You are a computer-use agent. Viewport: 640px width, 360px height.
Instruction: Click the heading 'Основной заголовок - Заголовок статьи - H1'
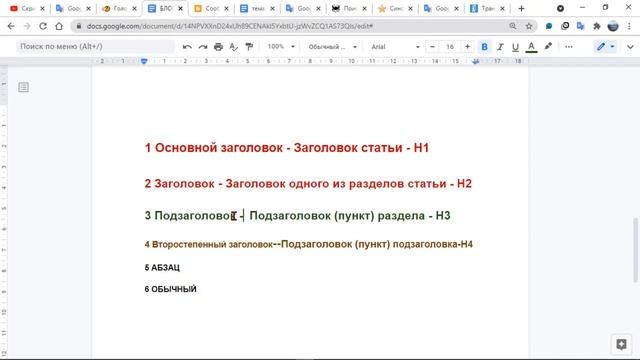[287, 148]
